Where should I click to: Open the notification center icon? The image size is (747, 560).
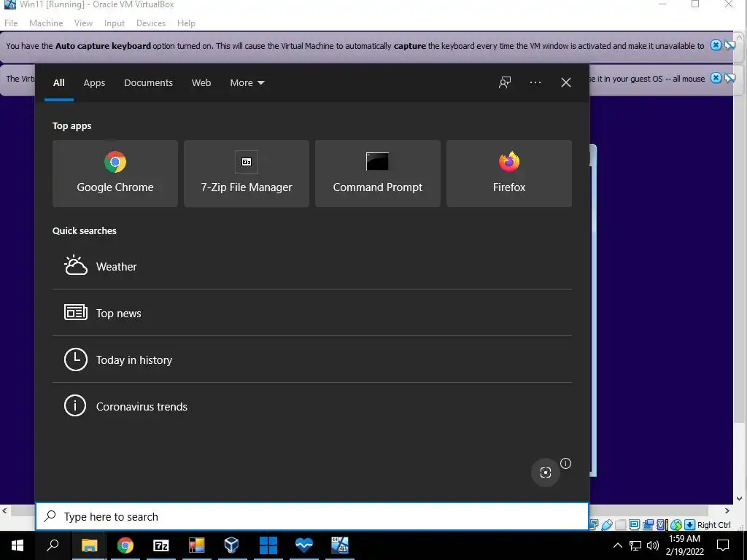[723, 545]
